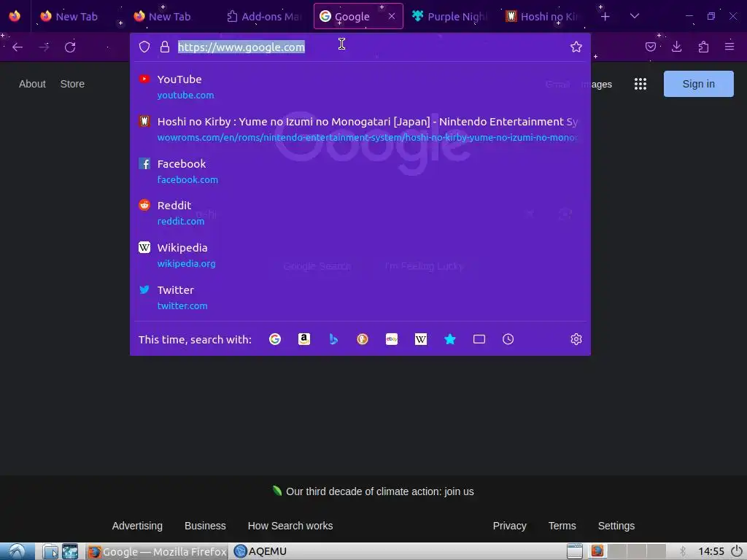Open Terms footer link
747x560 pixels.
tap(562, 526)
